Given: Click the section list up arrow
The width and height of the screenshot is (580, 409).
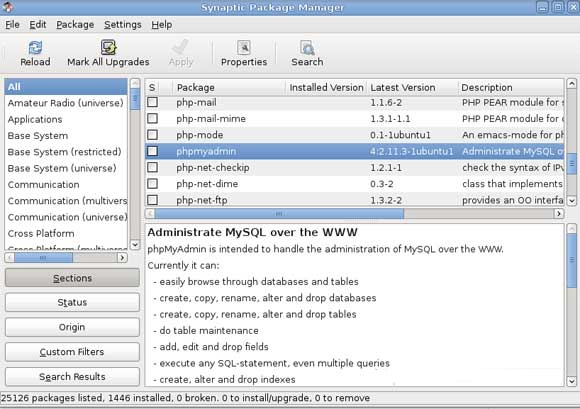Looking at the screenshot, I should (135, 83).
